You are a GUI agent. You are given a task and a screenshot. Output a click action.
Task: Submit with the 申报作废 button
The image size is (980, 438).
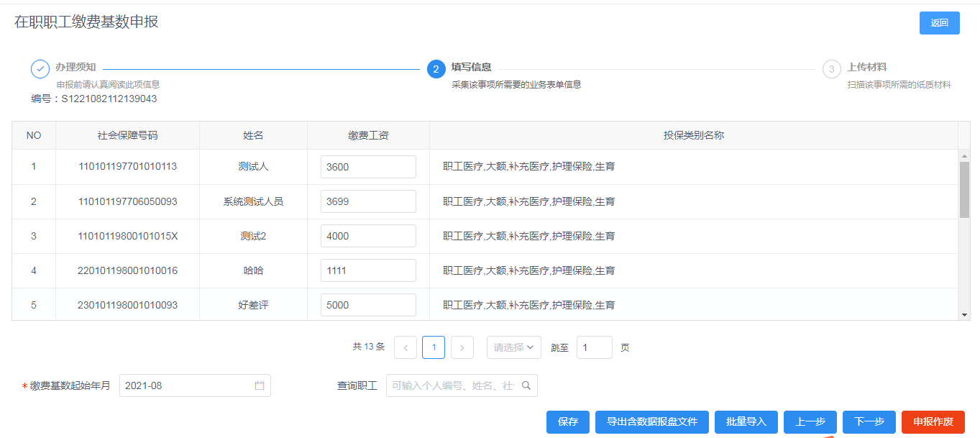coord(933,422)
